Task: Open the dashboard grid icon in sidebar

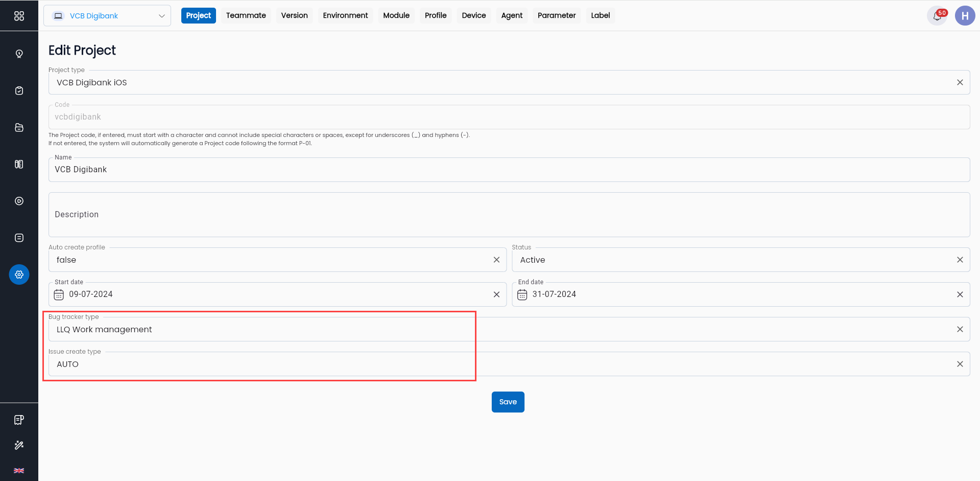Action: click(19, 16)
